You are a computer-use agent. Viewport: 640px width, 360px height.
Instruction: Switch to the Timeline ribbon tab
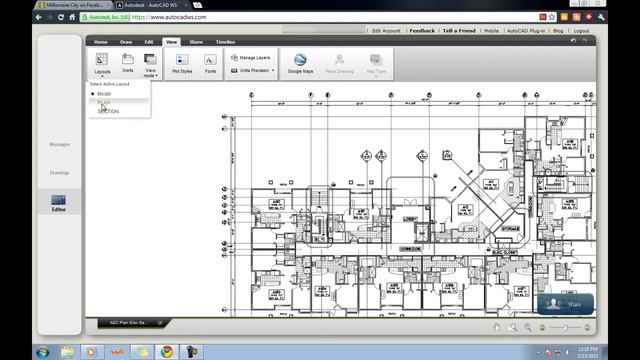click(x=225, y=42)
